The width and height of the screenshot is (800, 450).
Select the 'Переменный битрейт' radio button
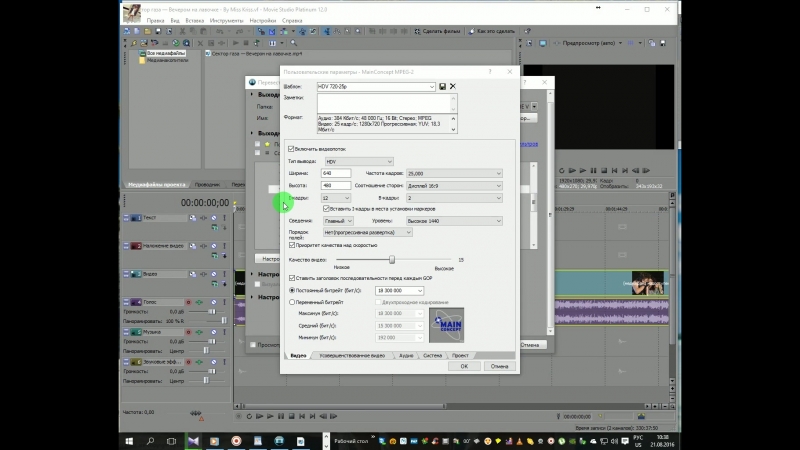click(x=292, y=301)
